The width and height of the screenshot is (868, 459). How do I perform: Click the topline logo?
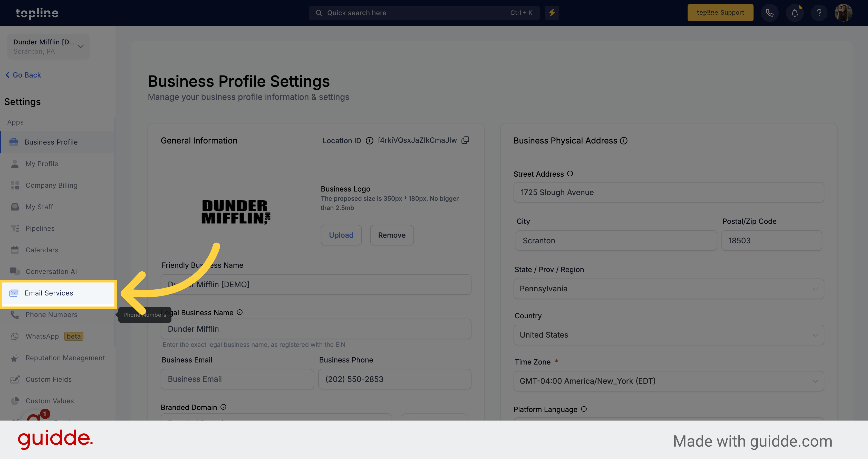[x=37, y=13]
